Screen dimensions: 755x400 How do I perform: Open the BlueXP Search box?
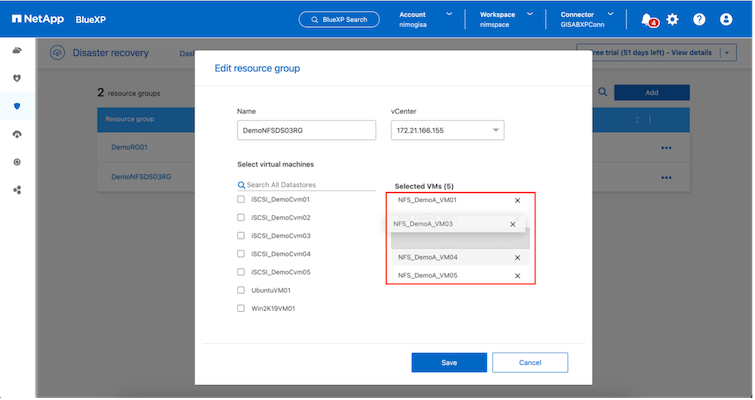click(341, 19)
